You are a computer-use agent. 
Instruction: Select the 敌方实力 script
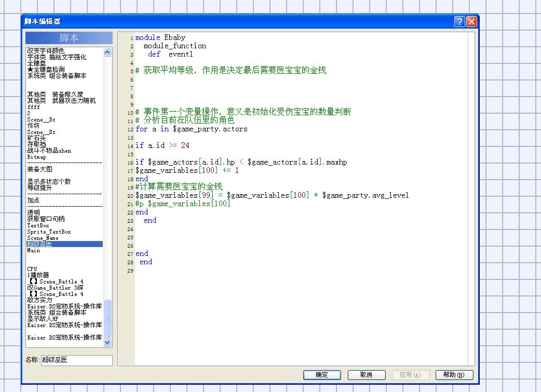[39, 300]
